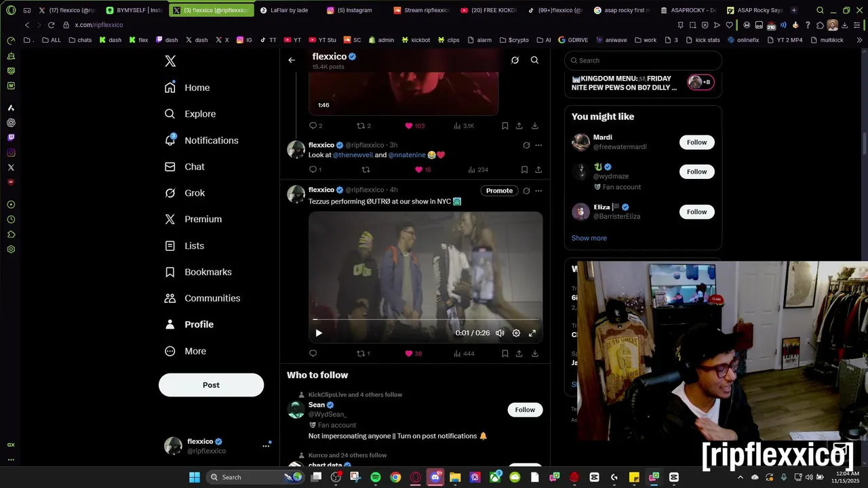Image resolution: width=868 pixels, height=488 pixels.
Task: Click search icon in profile header
Action: 534,60
